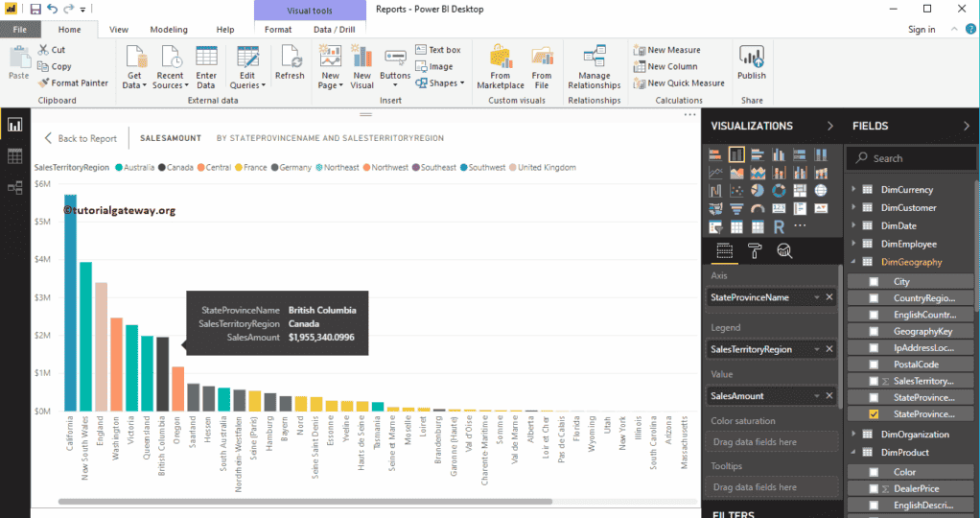Uncheck the ticked StateProvince field checkbox

tap(874, 414)
